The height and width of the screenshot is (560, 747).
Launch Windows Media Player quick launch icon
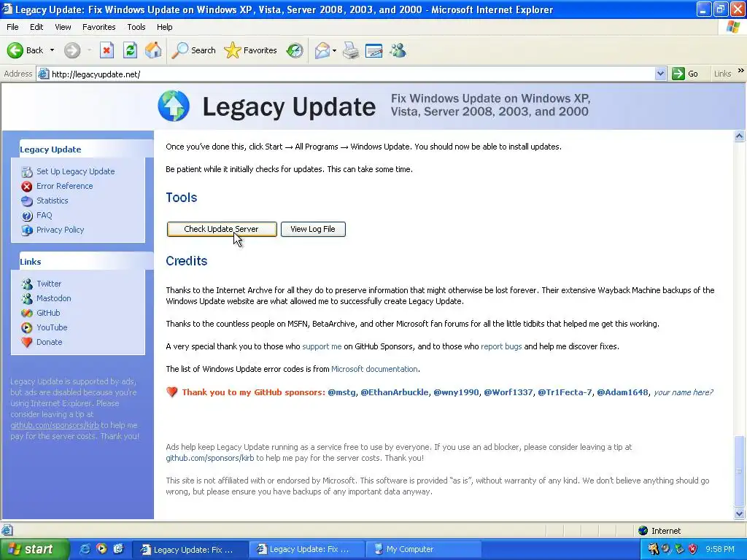tap(102, 549)
